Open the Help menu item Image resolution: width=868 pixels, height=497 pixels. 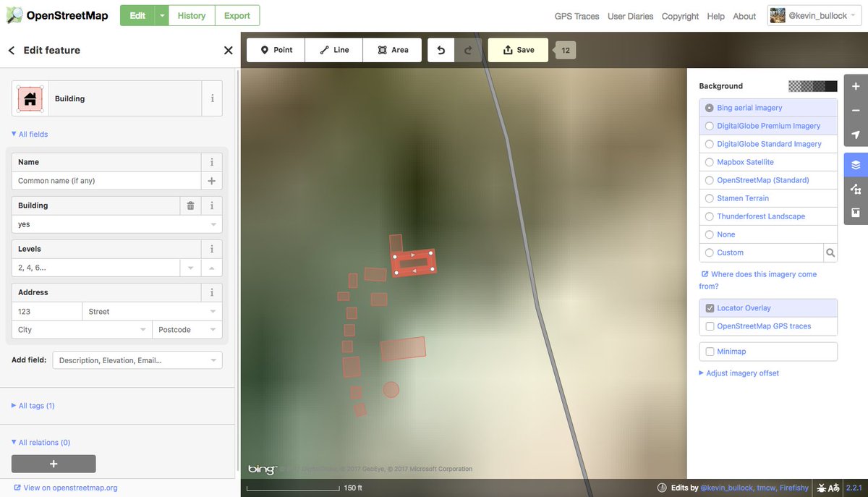coord(715,16)
